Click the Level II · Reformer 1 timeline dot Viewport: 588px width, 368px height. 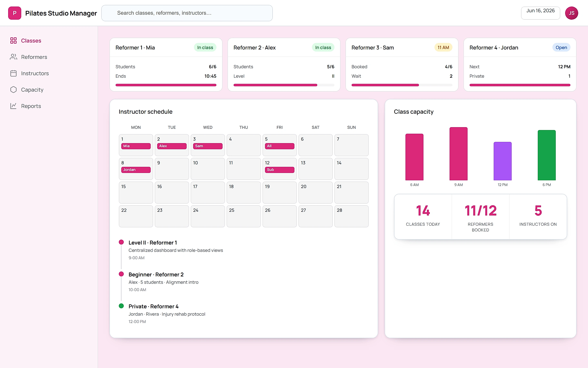pos(121,242)
